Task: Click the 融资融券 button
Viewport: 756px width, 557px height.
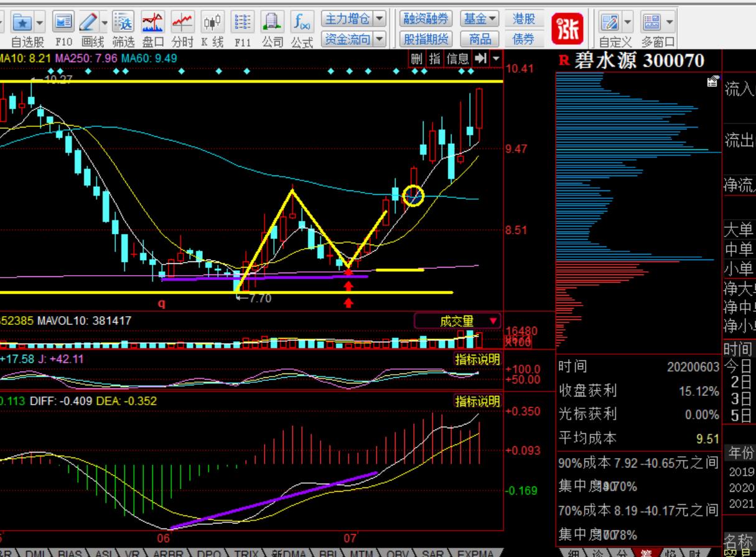Action: click(426, 19)
